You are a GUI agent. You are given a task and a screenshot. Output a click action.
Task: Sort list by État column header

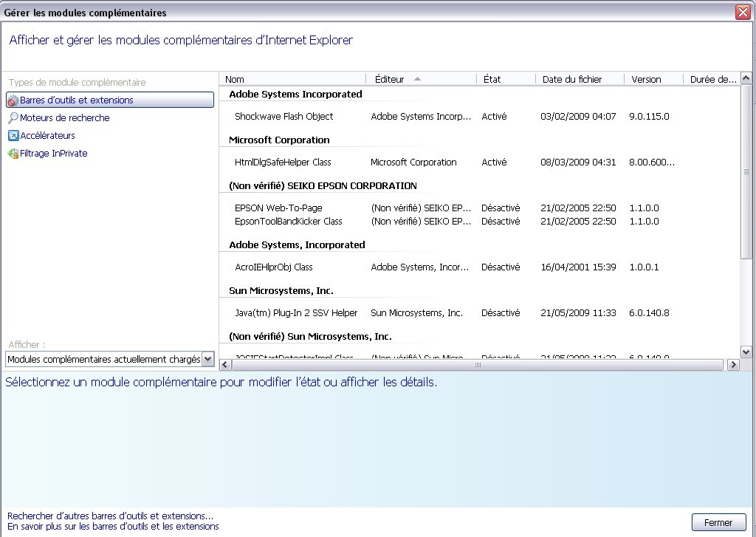tap(506, 79)
